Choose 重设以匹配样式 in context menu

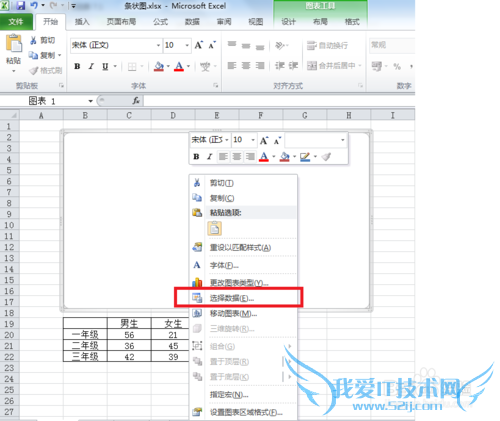(x=243, y=248)
